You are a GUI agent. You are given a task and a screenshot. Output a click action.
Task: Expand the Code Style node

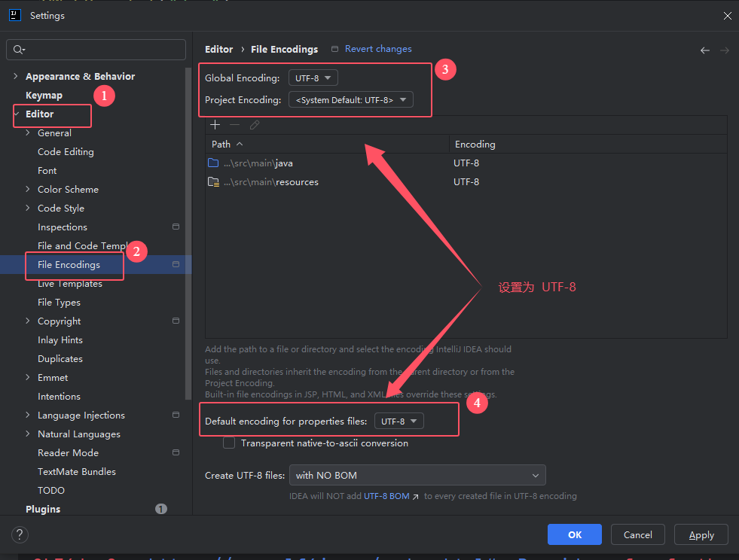point(28,208)
